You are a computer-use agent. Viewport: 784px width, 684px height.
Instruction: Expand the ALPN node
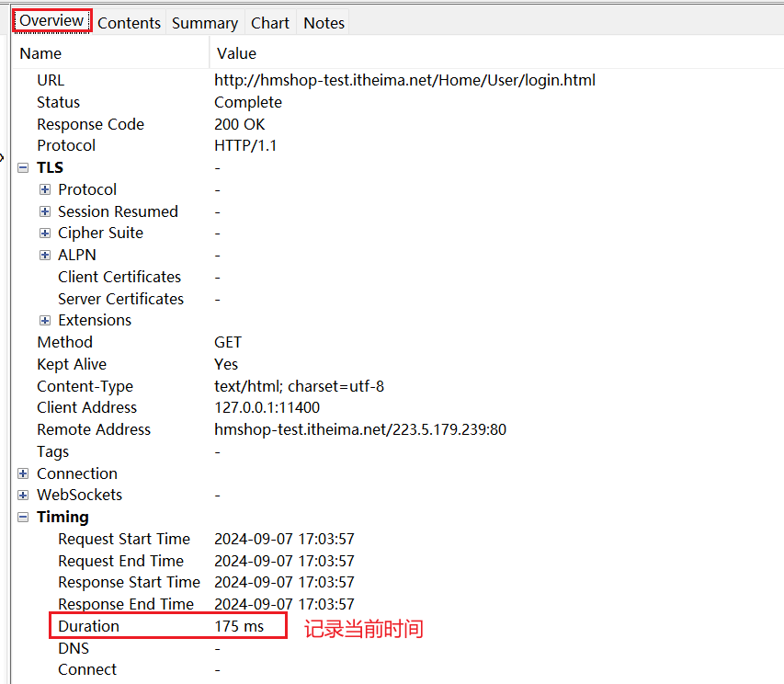click(45, 255)
